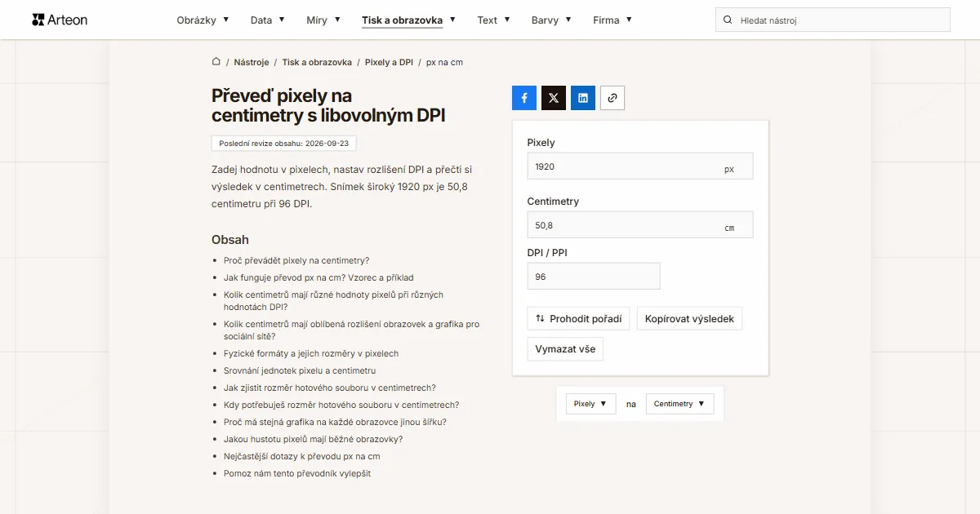
Task: Click the Centimetry input field
Action: tap(640, 225)
